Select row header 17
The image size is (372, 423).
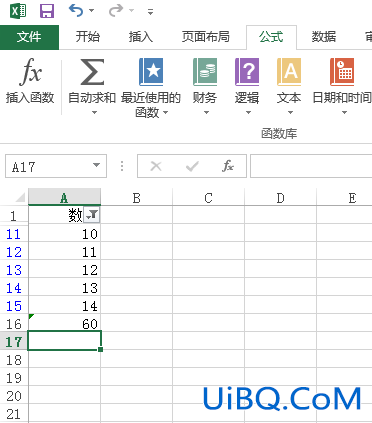[14, 342]
